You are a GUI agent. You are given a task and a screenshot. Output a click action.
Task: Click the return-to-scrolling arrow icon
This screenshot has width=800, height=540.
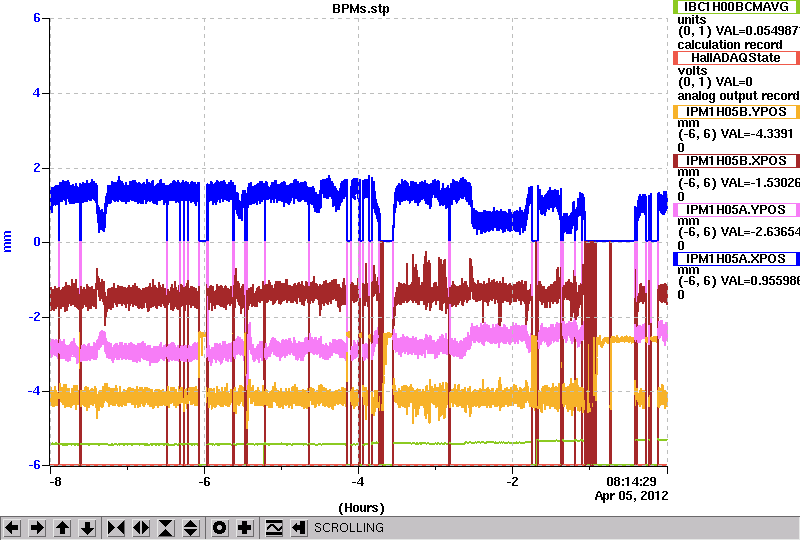299,528
